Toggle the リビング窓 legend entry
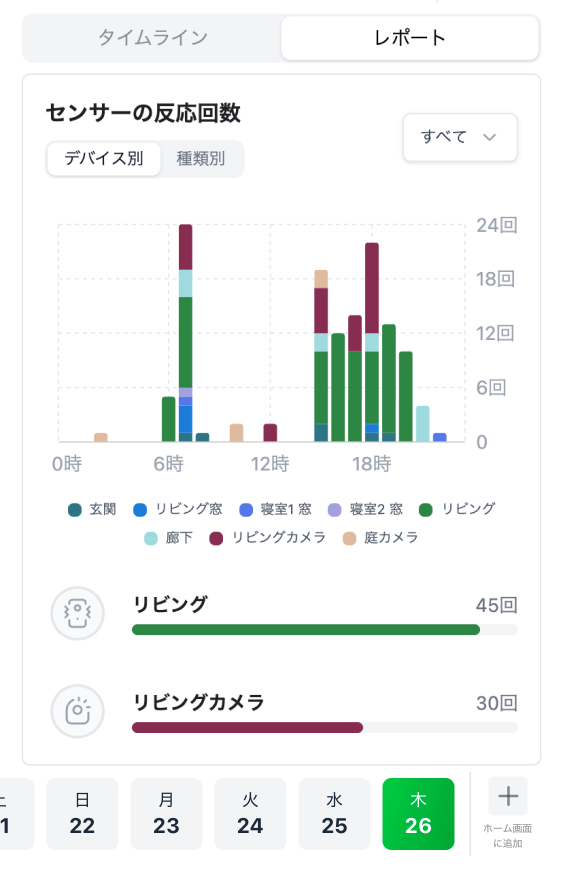This screenshot has width=563, height=885. point(177,510)
